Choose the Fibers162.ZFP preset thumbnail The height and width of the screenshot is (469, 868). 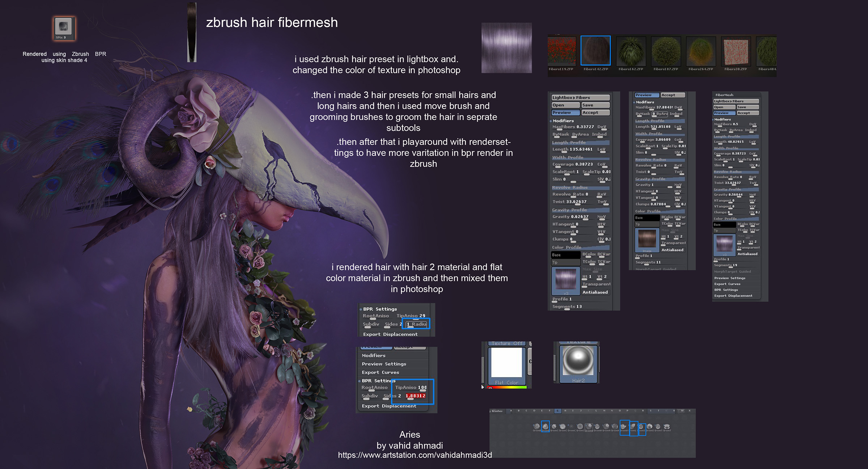[631, 51]
